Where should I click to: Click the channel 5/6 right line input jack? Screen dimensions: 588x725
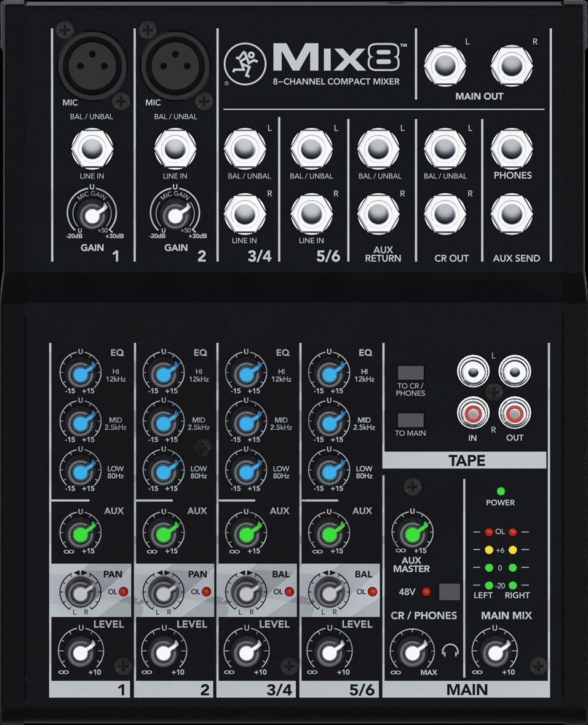point(312,214)
